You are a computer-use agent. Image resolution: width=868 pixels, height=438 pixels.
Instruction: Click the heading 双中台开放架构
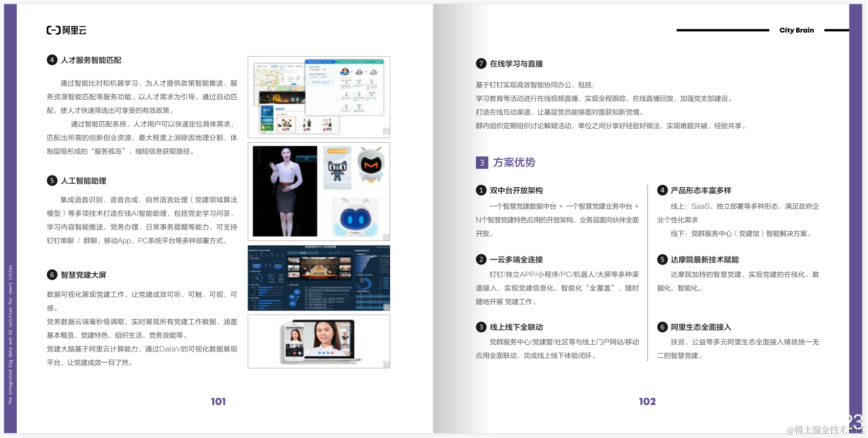pyautogui.click(x=516, y=191)
